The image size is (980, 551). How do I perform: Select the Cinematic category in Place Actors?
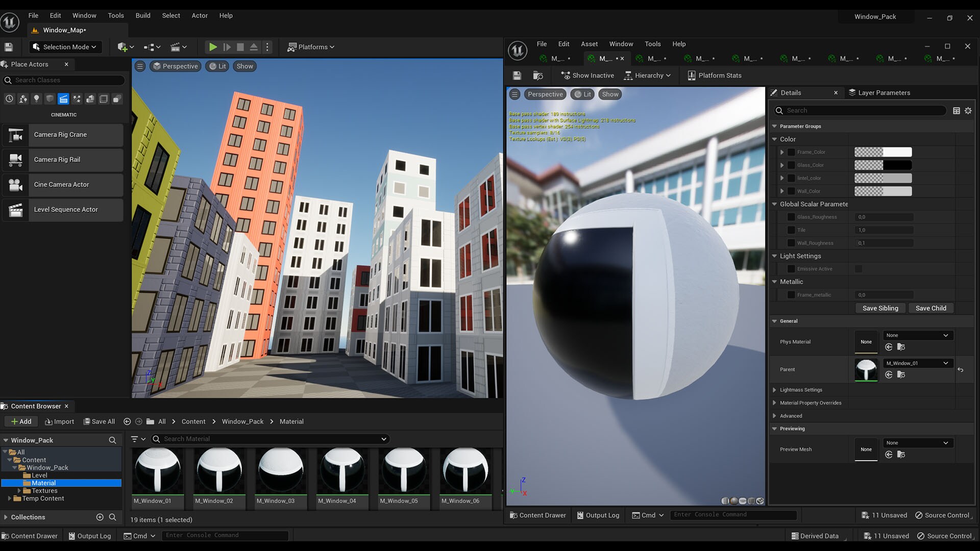[63, 98]
